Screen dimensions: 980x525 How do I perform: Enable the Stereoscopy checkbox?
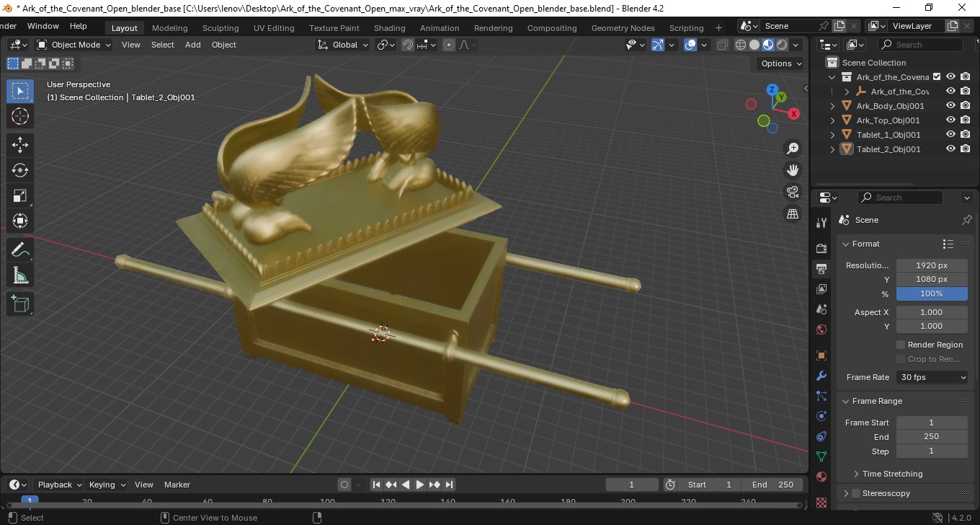coord(856,493)
